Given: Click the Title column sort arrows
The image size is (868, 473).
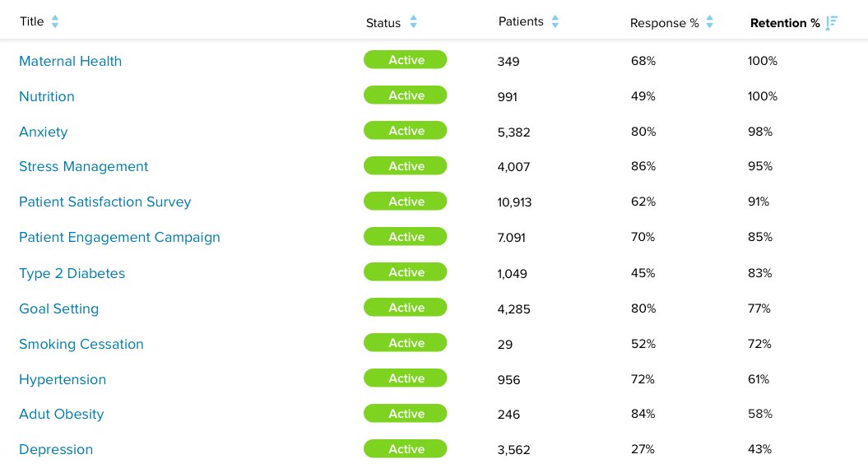Looking at the screenshot, I should click(55, 22).
